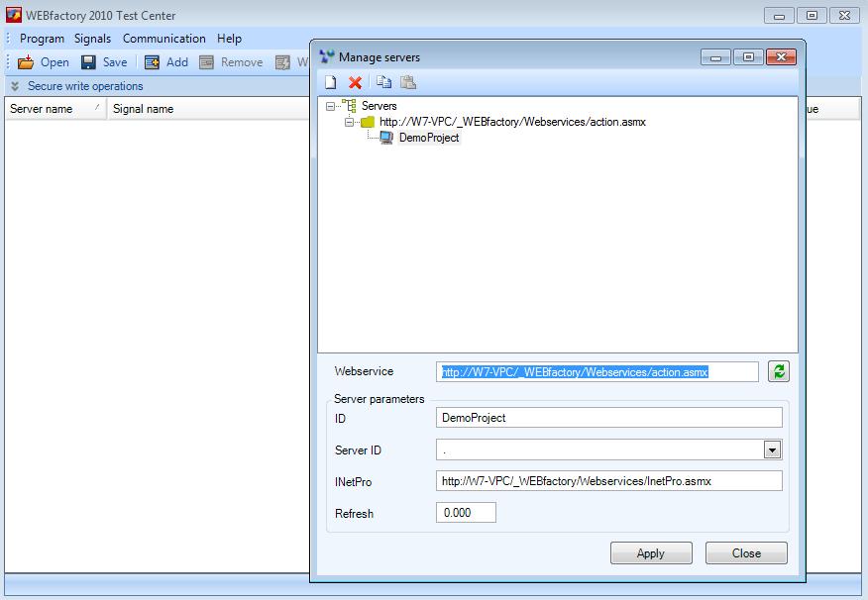Open the Server ID dropdown
Image resolution: width=868 pixels, height=600 pixels.
773,449
